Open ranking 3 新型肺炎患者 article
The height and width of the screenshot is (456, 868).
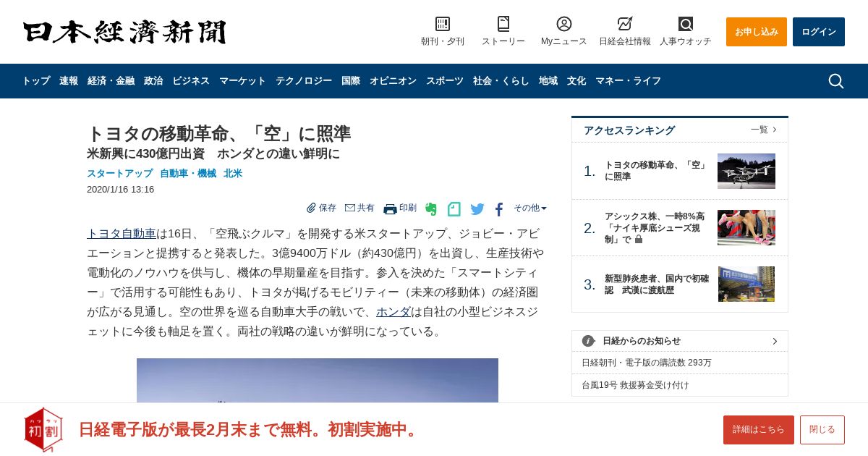(657, 284)
